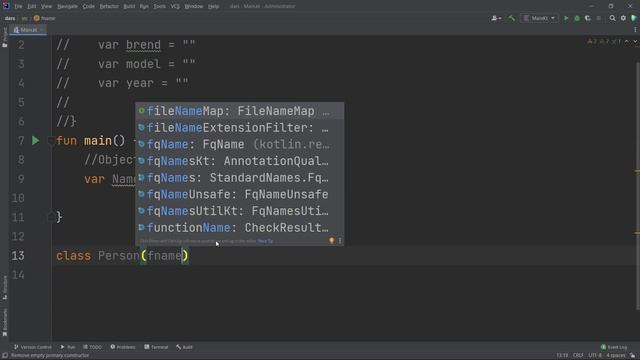
Task: Open the Edit menu
Action: pyautogui.click(x=31, y=7)
